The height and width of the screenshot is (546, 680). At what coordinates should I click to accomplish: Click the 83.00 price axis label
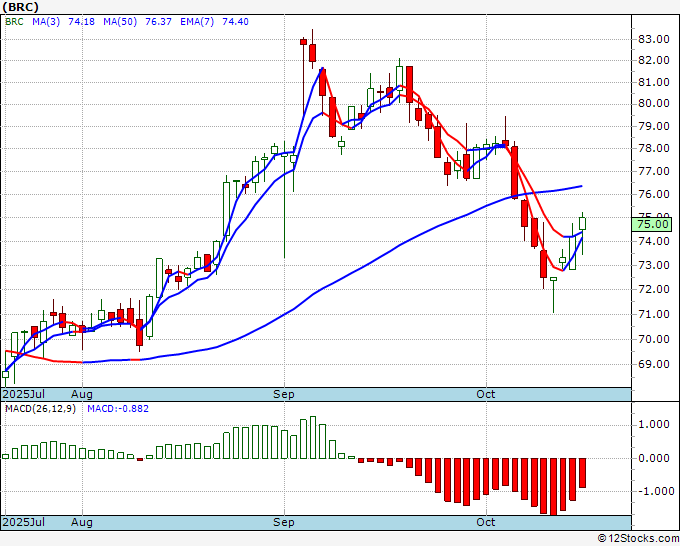pyautogui.click(x=654, y=39)
